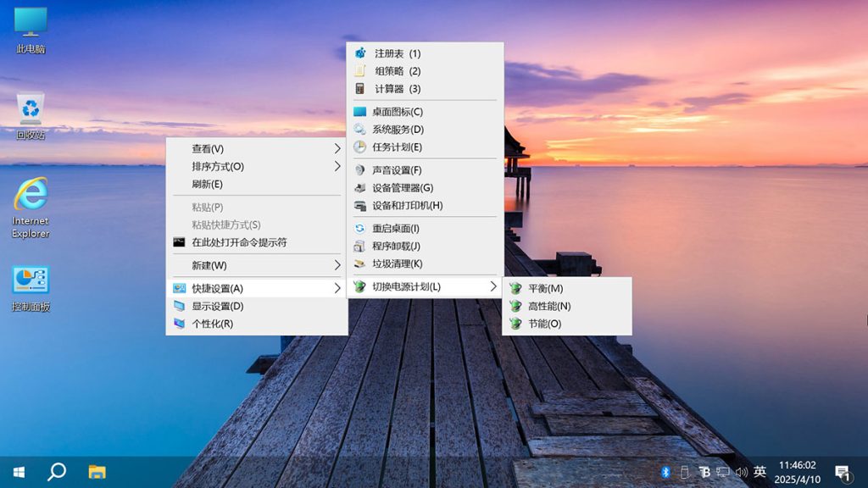
Task: Click the taskbar clock 11:46:02
Action: (797, 465)
